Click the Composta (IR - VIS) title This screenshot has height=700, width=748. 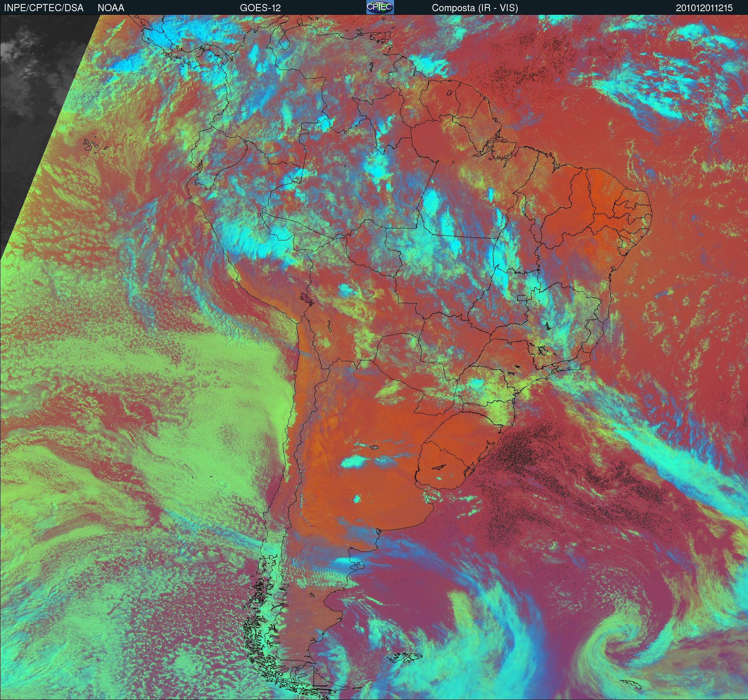coord(475,8)
